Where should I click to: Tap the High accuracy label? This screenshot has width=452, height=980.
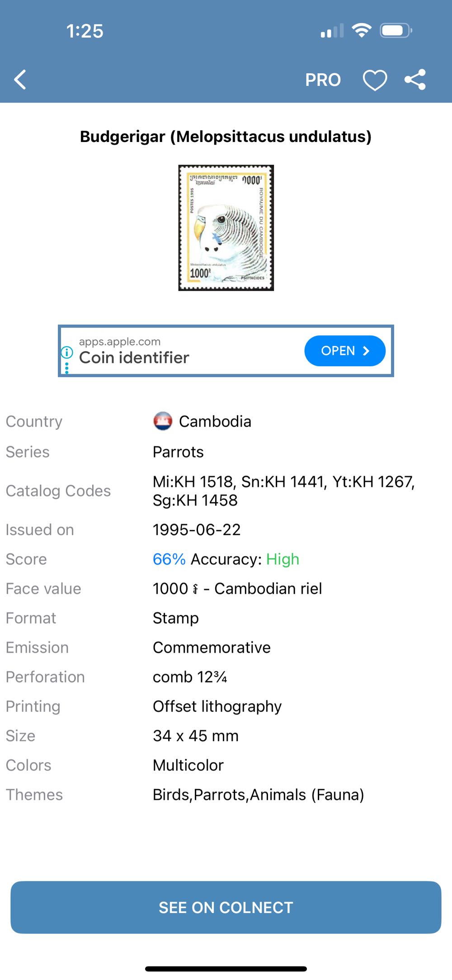282,559
